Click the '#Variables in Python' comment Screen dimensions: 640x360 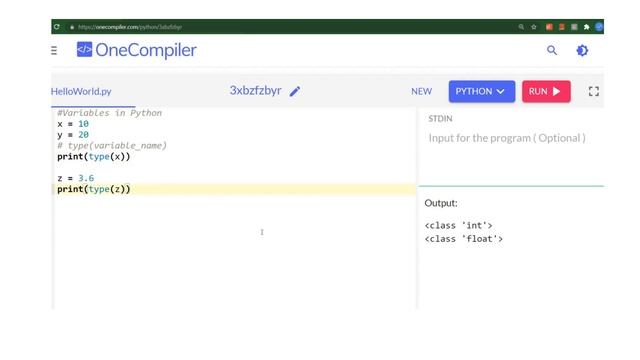109,113
